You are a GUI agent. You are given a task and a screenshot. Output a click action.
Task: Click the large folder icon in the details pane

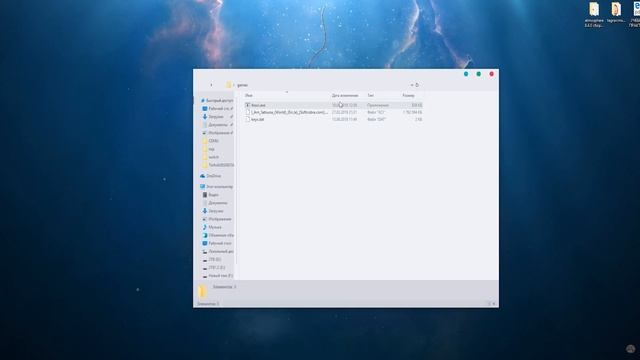click(x=202, y=291)
